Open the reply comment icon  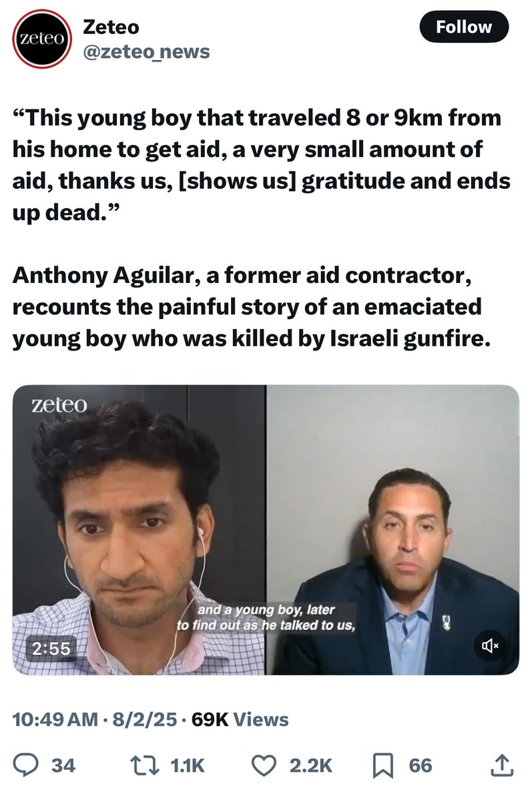point(27,765)
